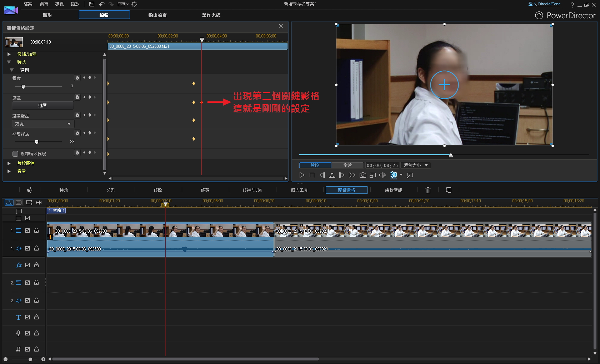The image size is (600, 364).
Task: Click the trash delete icon in toolbar
Action: point(428,190)
